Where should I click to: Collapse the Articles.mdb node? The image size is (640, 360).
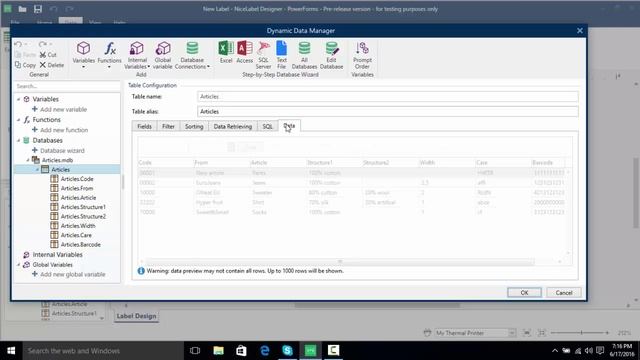[28, 160]
